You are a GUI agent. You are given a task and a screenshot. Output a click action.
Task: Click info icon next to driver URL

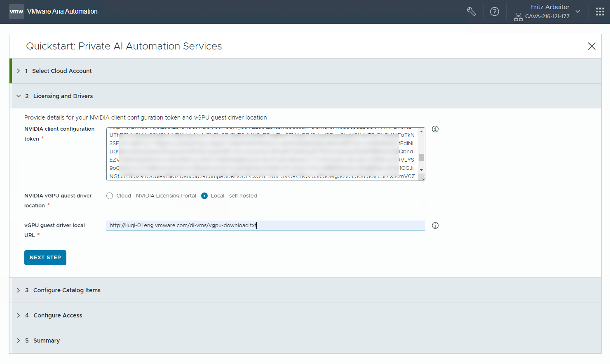(x=435, y=225)
